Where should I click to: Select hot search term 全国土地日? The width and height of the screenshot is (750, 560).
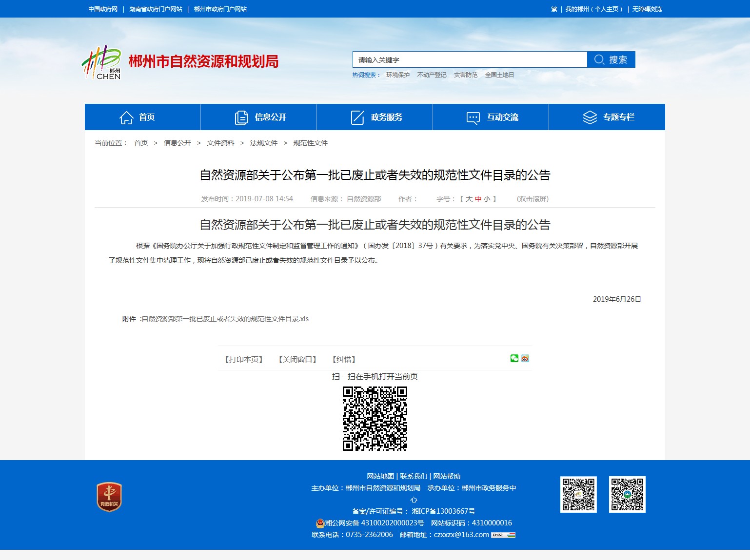click(499, 75)
